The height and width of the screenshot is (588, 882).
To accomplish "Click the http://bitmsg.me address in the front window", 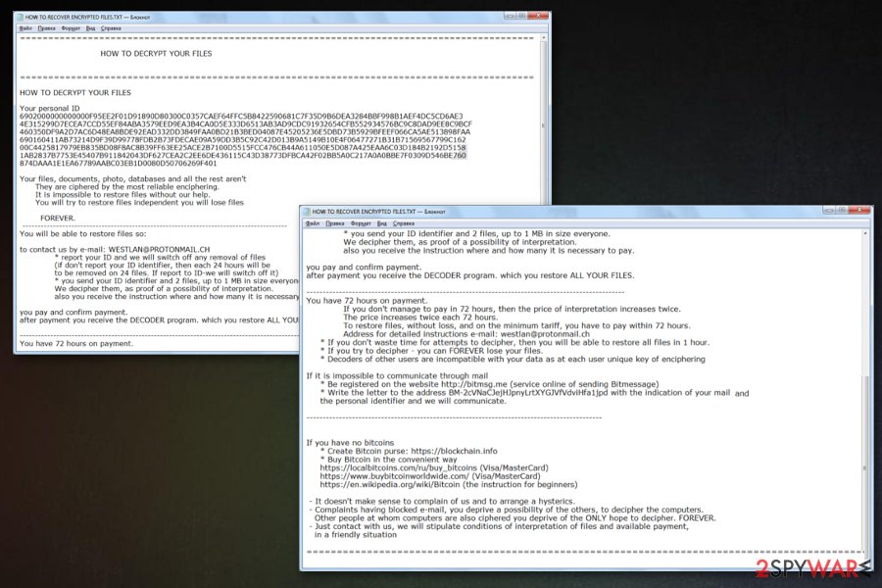I will pos(474,384).
